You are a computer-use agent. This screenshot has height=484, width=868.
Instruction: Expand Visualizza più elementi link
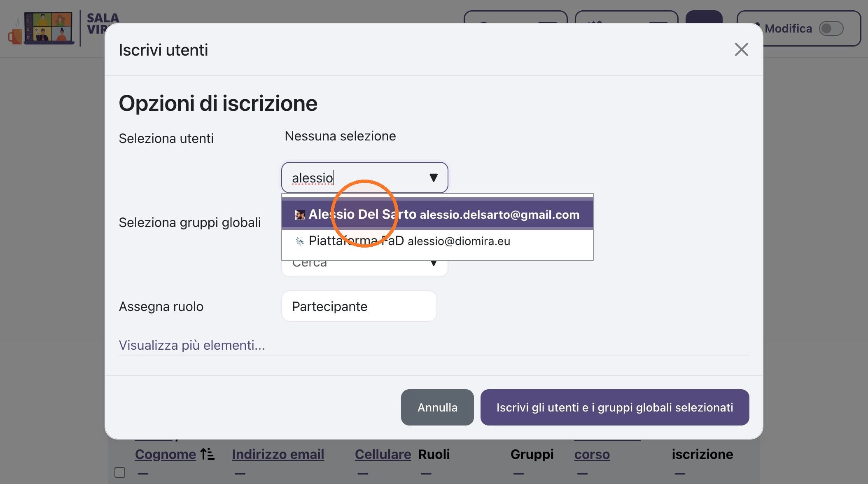192,345
